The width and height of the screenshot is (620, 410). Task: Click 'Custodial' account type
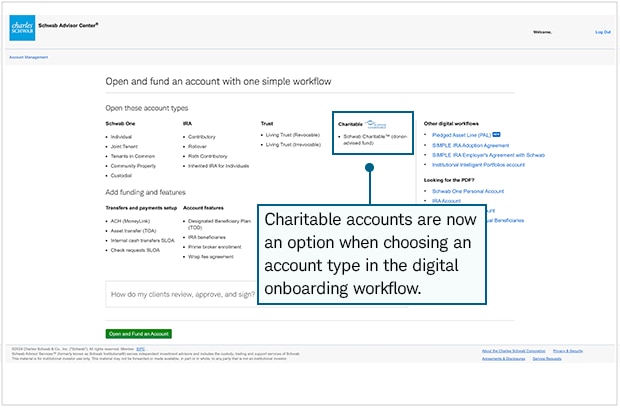click(x=121, y=176)
